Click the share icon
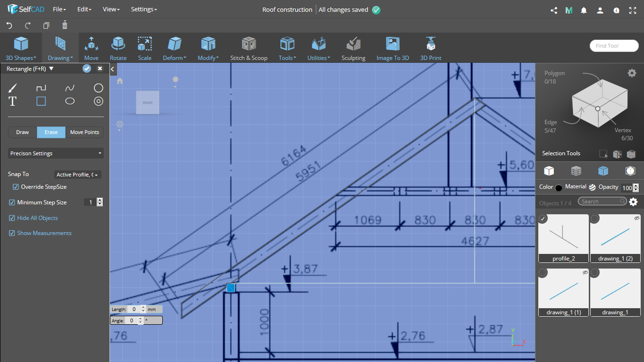Screen dimensions: 644x362 pos(554,10)
